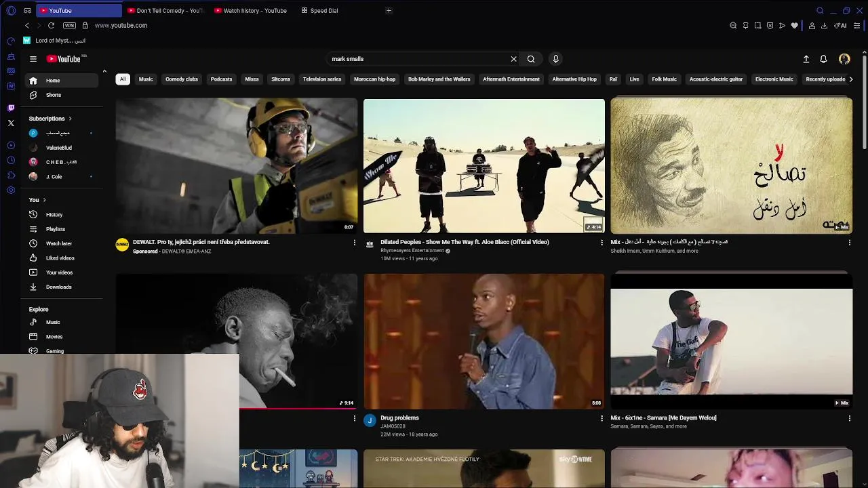
Task: Select the Electronic Music filter chip
Action: pyautogui.click(x=774, y=79)
